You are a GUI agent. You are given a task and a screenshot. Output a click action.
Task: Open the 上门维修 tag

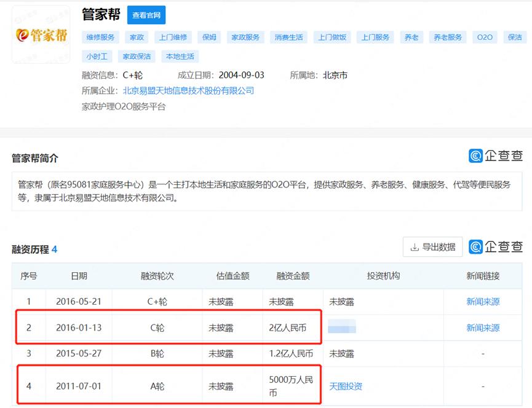click(x=173, y=37)
